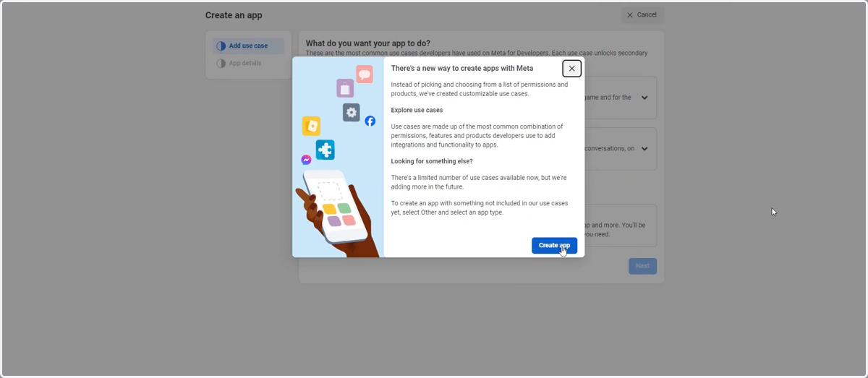Click the purple clipboard icon in the illustration
This screenshot has width=868, height=378.
(345, 89)
